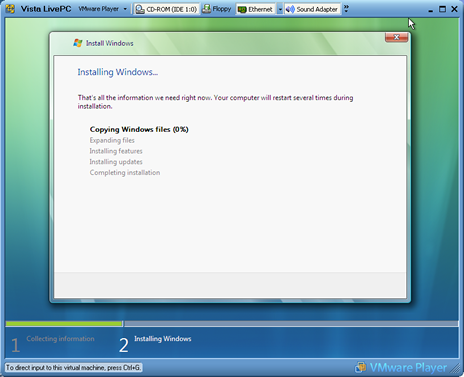Click the 'Installing updates' step text

[116, 162]
